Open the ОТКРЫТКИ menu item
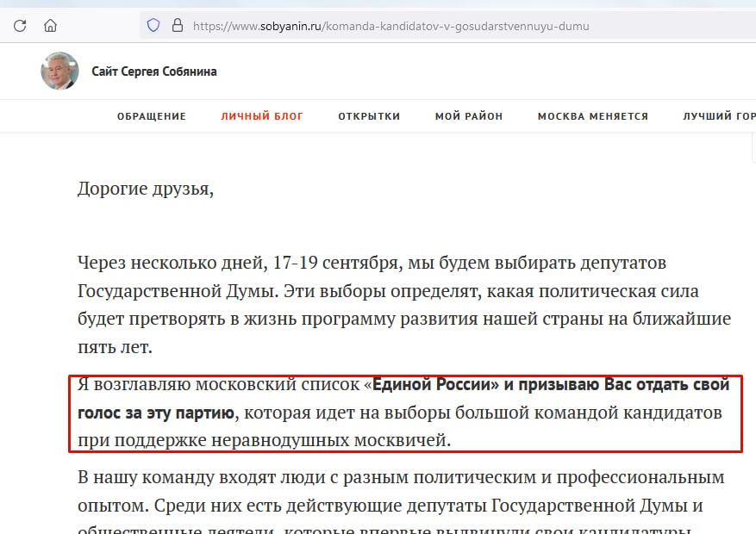This screenshot has width=756, height=534. pyautogui.click(x=369, y=116)
